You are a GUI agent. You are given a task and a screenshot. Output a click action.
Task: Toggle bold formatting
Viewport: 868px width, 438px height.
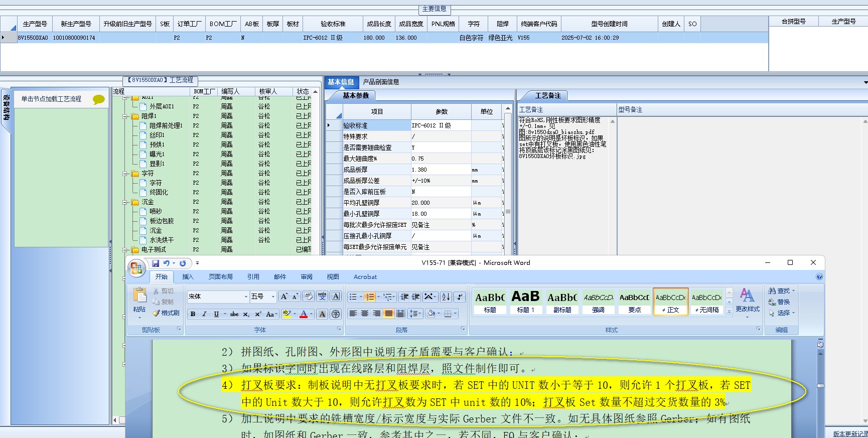(x=193, y=314)
